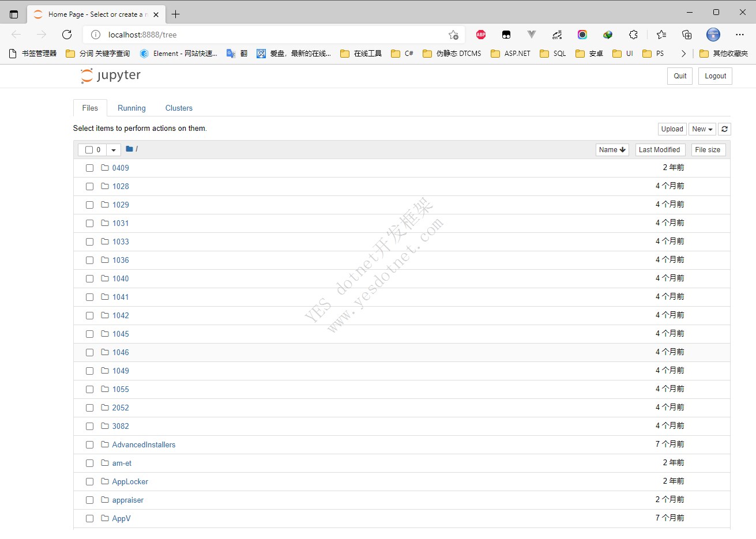Screen dimensions: 756x539
Task: Open the Collections icon
Action: pos(687,35)
